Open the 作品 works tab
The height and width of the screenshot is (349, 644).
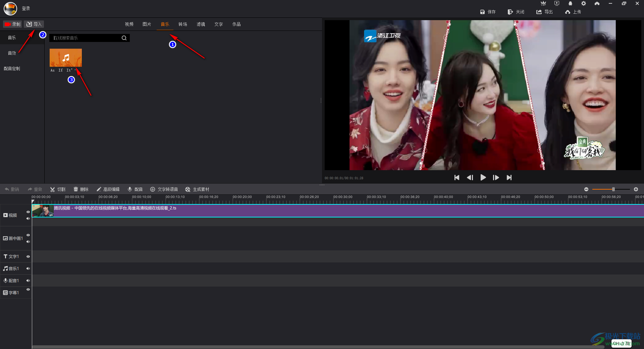[x=236, y=24]
